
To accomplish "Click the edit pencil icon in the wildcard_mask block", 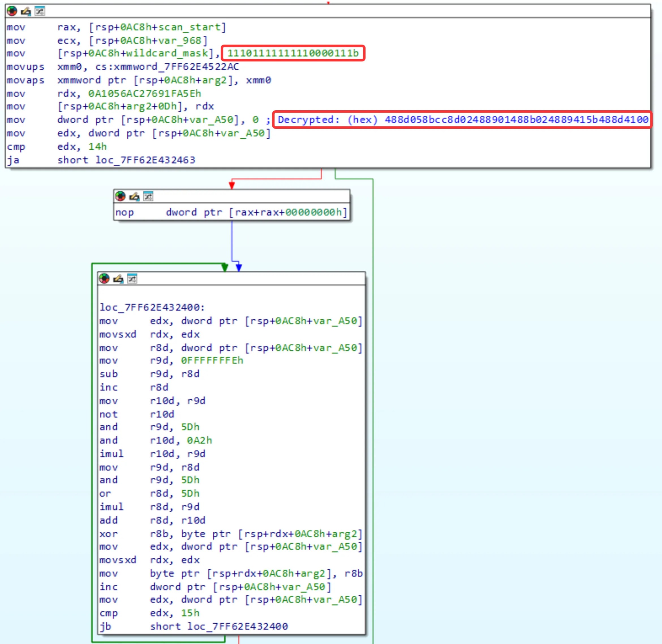I will tap(26, 12).
